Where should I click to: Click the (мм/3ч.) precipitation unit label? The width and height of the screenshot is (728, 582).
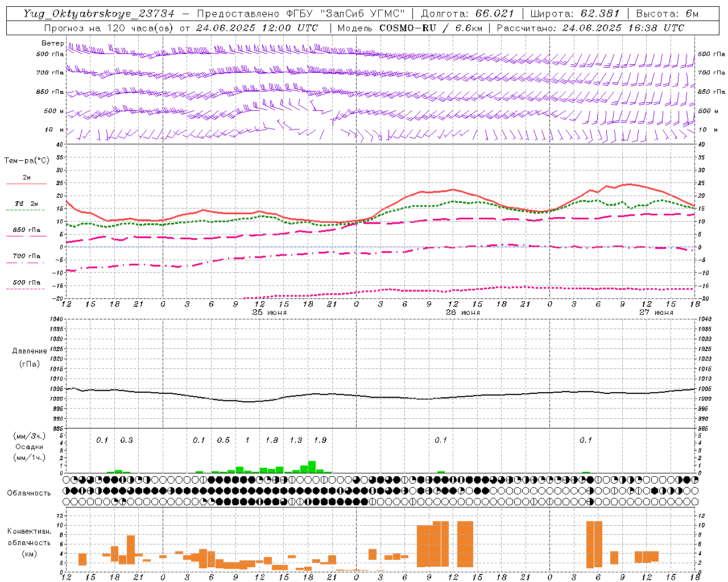pos(29,436)
